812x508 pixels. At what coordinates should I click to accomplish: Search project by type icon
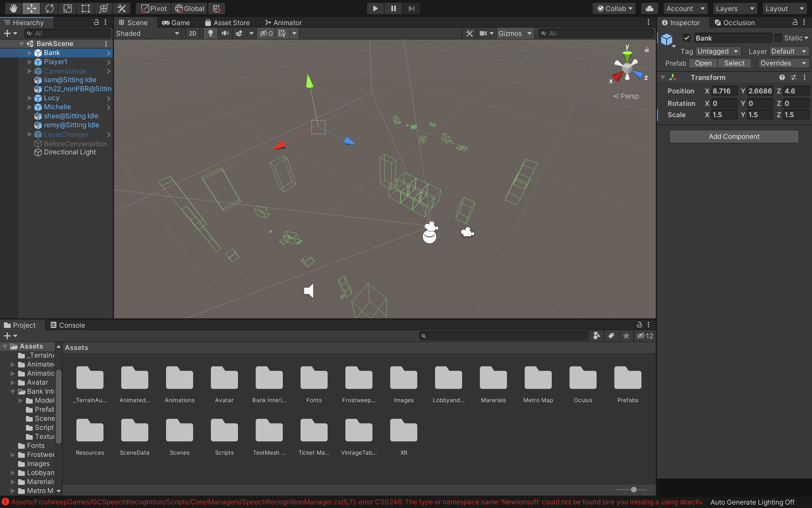pyautogui.click(x=596, y=336)
